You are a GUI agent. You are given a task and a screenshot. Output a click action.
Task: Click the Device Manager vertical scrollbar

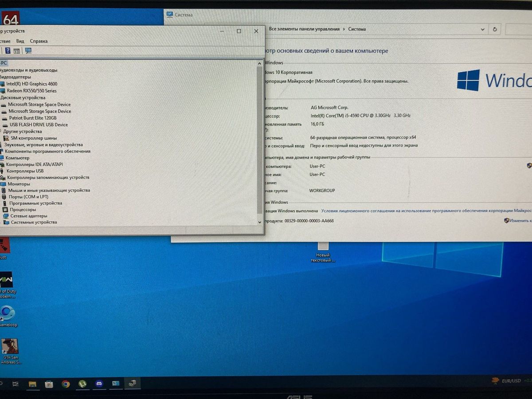pos(259,142)
